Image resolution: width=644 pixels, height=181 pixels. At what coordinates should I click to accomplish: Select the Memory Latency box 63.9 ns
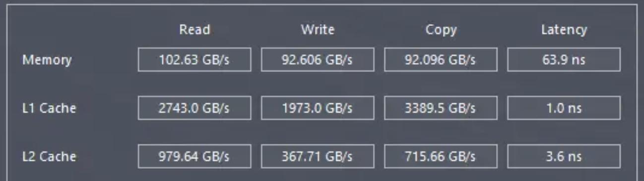(564, 60)
